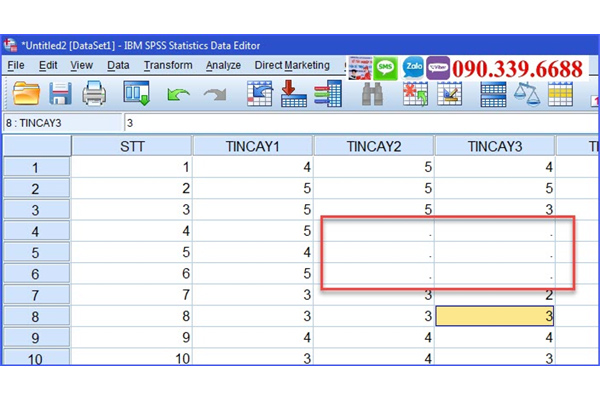
Task: Click the binoculars Find icon
Action: point(372,94)
